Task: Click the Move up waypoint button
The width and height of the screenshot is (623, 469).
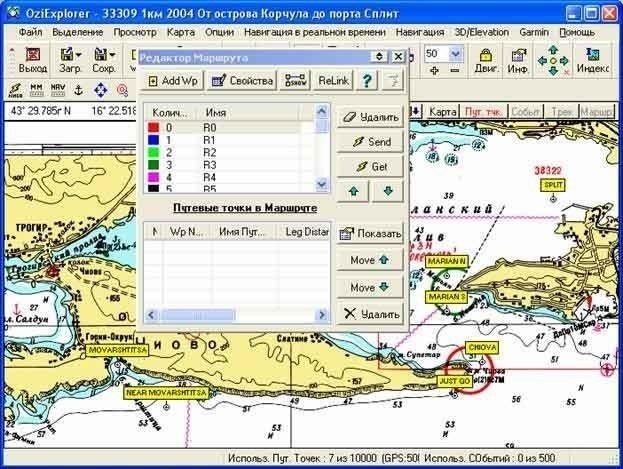Action: tap(370, 260)
